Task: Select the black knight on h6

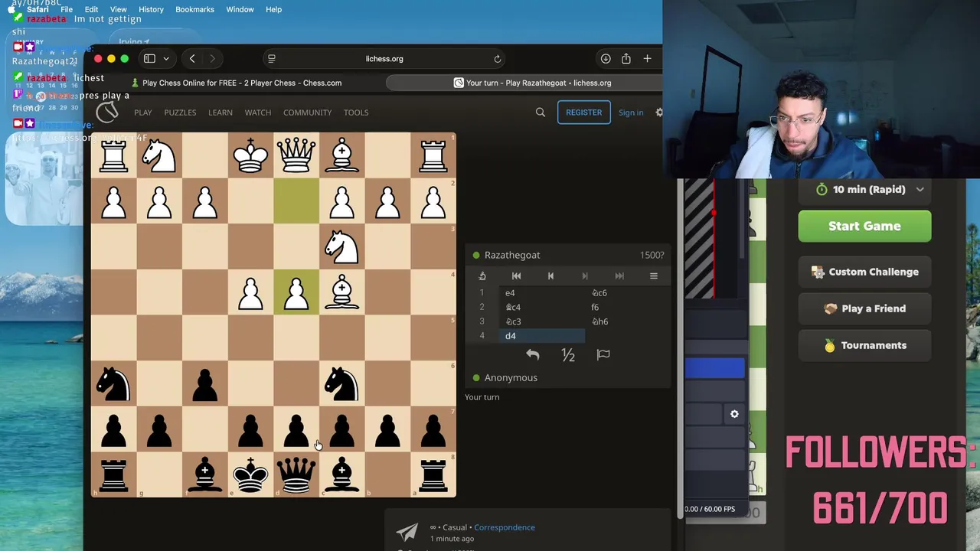Action: 113,383
